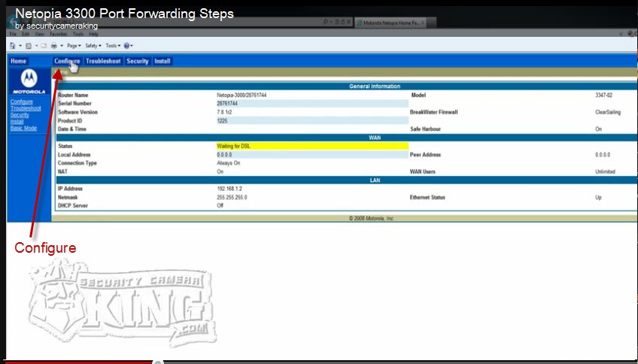Screen dimensions: 638x364
Task: Click the Home page icon in IE toolbar
Action: [13, 46]
